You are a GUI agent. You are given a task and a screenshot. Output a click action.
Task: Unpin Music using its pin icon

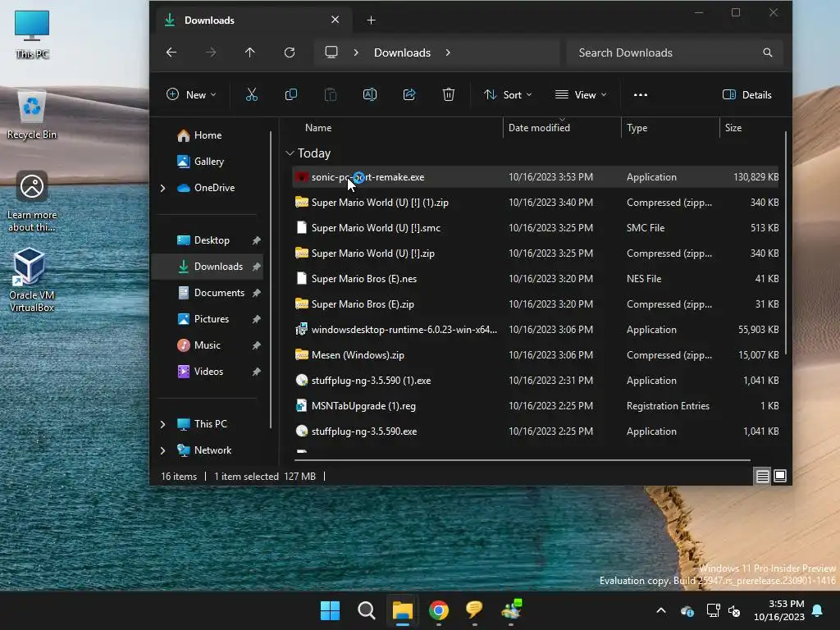click(256, 345)
